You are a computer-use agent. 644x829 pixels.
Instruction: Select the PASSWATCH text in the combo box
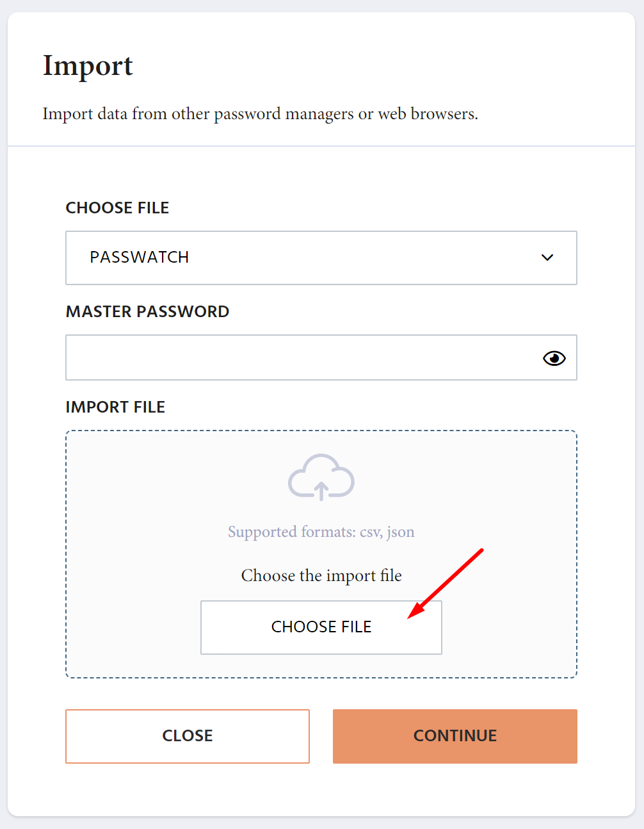click(x=140, y=258)
